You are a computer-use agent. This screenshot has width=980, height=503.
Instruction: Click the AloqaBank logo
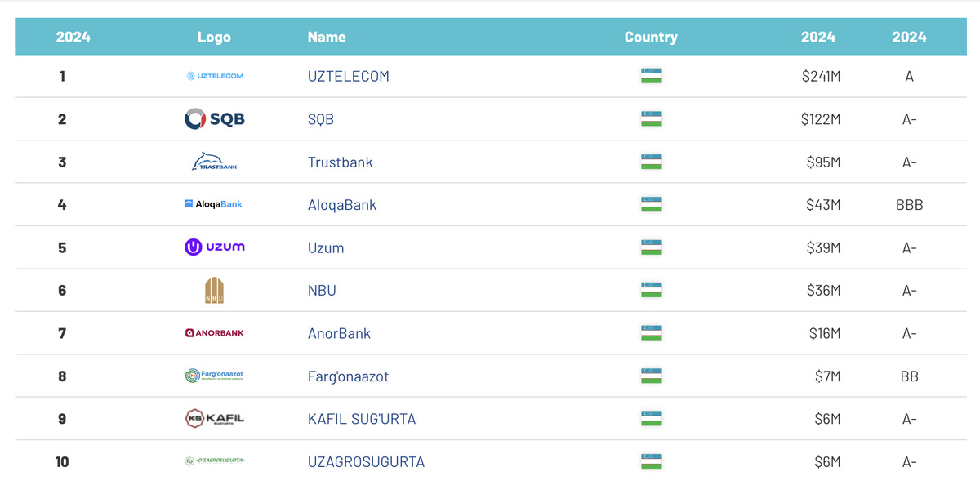pyautogui.click(x=214, y=204)
